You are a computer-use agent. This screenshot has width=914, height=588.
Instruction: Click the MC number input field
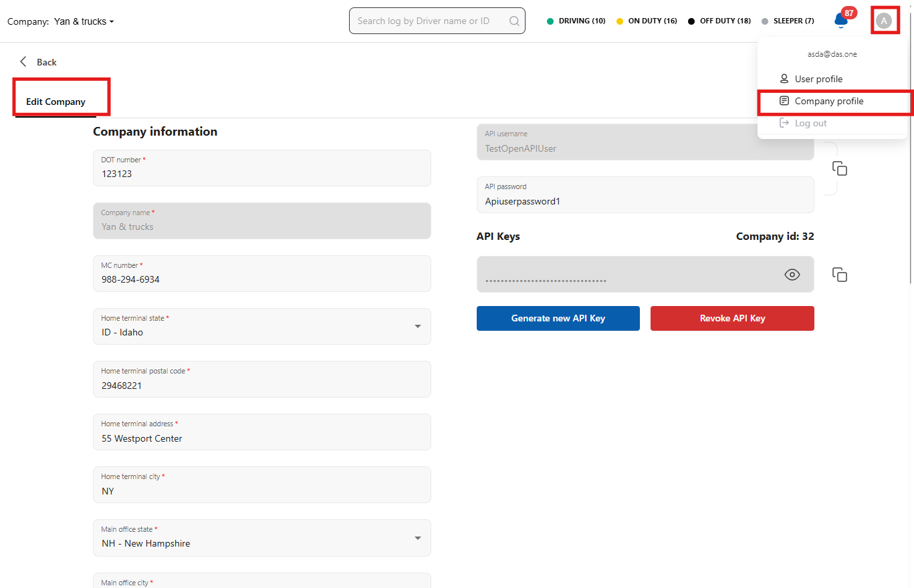coord(261,279)
